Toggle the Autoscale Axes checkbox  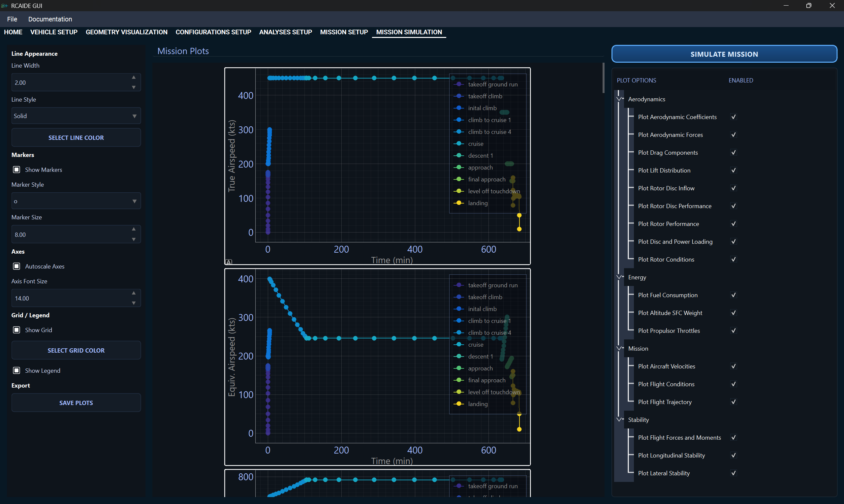16,266
